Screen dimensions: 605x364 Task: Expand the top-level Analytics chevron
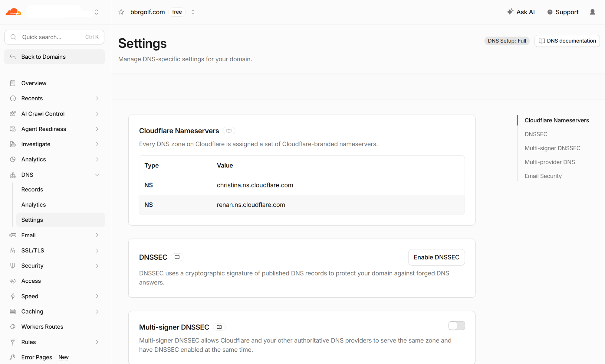tap(97, 159)
